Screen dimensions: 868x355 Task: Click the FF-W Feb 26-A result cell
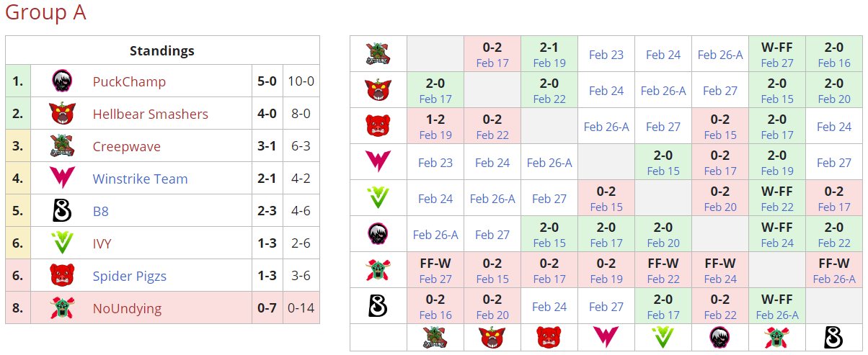[834, 270]
